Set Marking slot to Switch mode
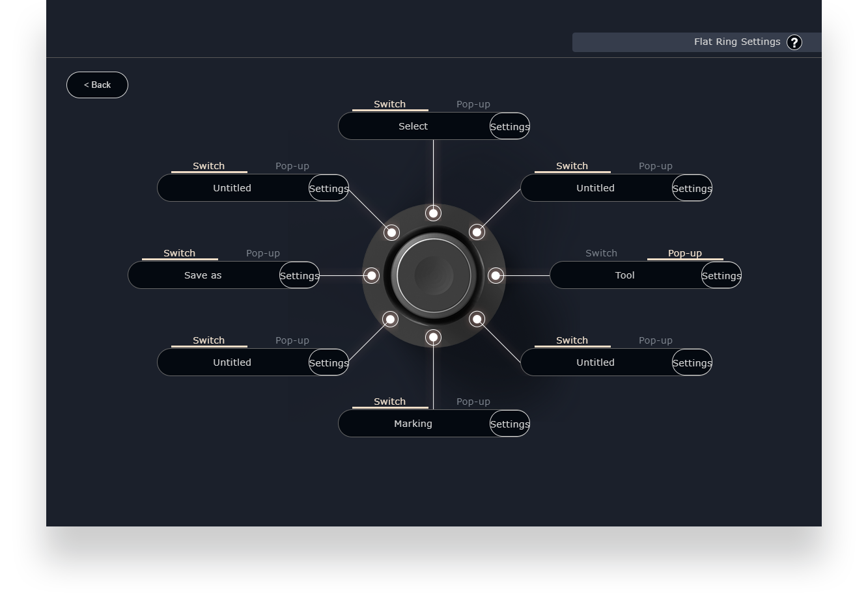 coord(390,402)
